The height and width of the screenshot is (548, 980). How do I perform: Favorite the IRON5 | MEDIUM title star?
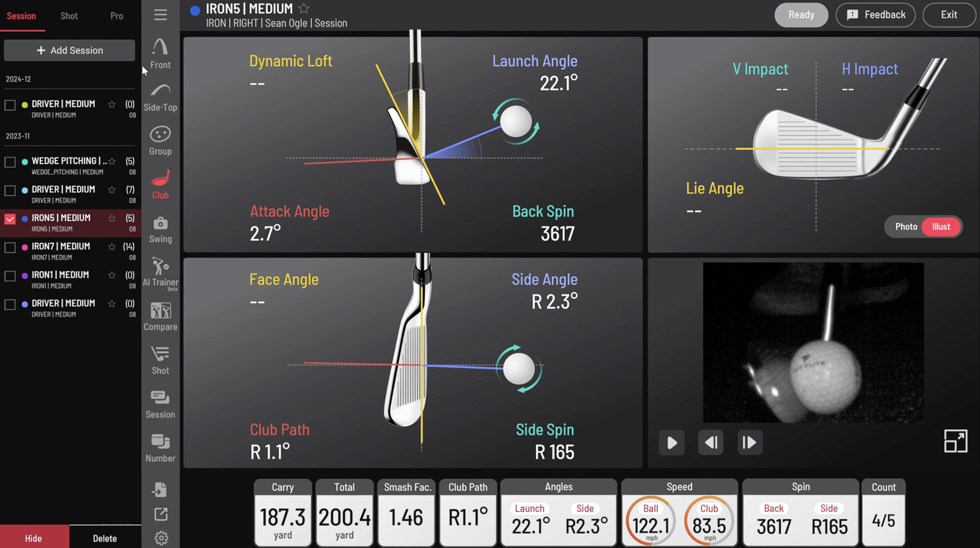(304, 9)
